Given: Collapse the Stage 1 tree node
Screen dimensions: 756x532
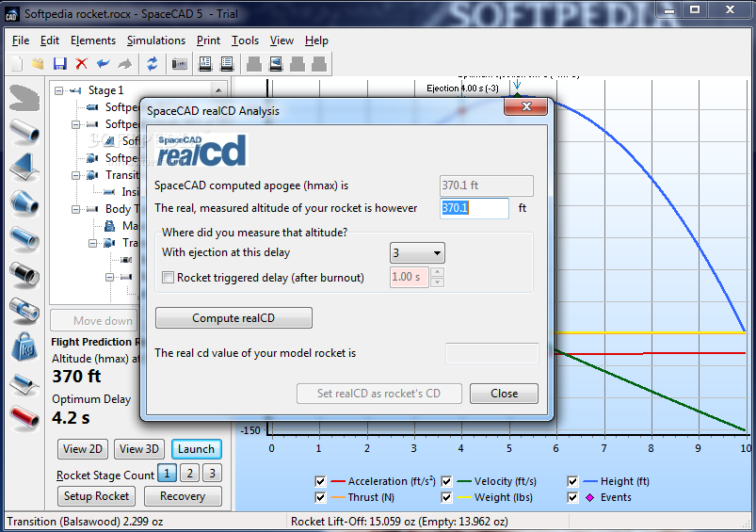Looking at the screenshot, I should [x=58, y=90].
